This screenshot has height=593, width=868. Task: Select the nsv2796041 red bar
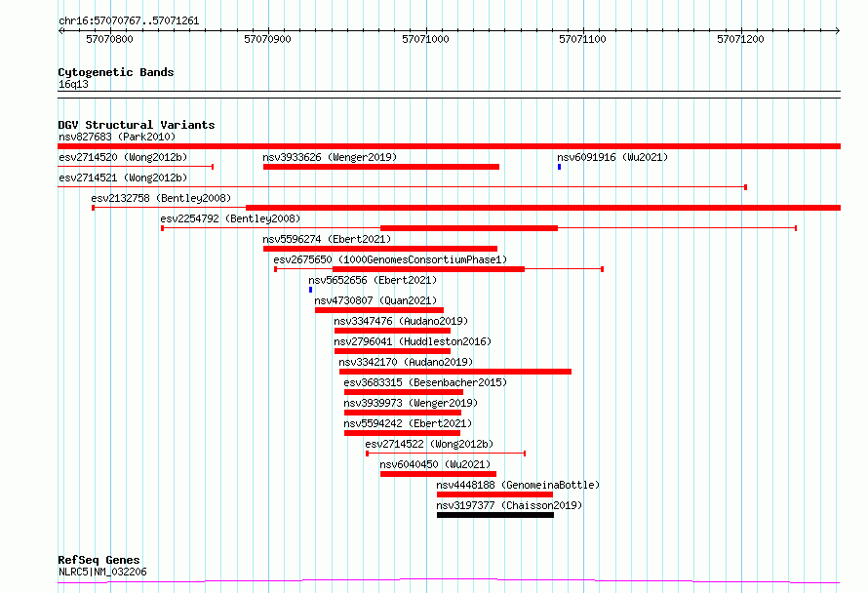(392, 351)
